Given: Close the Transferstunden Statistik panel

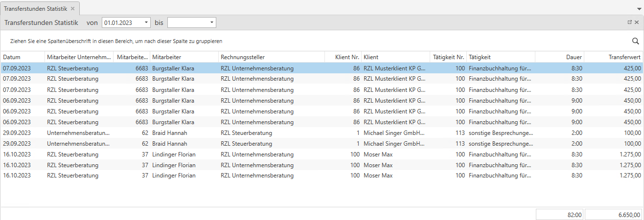Looking at the screenshot, I should pyautogui.click(x=637, y=22).
